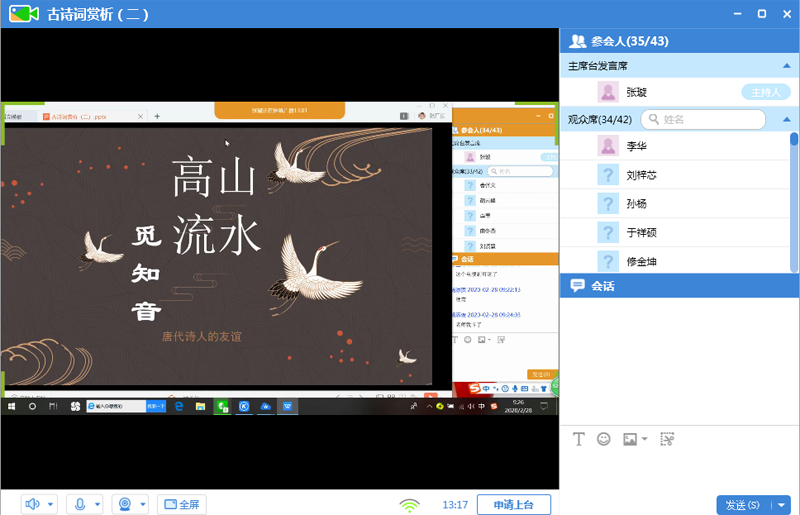The width and height of the screenshot is (800, 515).
Task: Click 张璇's avatar icon
Action: pyautogui.click(x=607, y=92)
